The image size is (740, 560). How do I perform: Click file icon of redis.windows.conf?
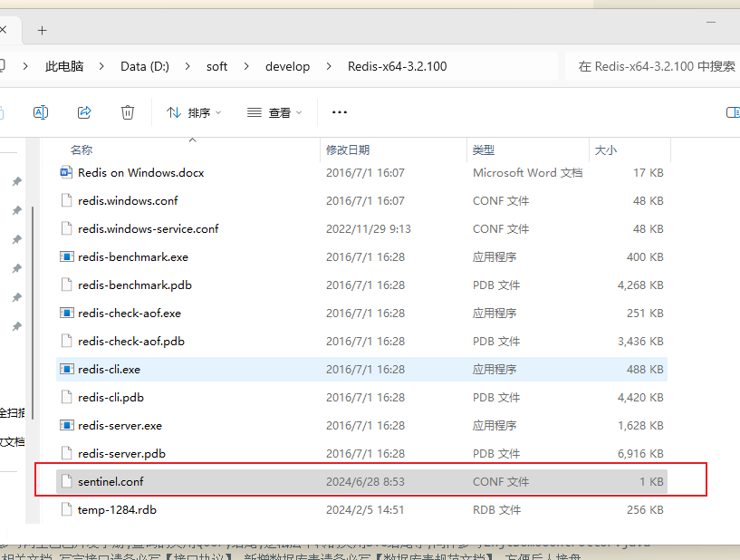coord(66,200)
